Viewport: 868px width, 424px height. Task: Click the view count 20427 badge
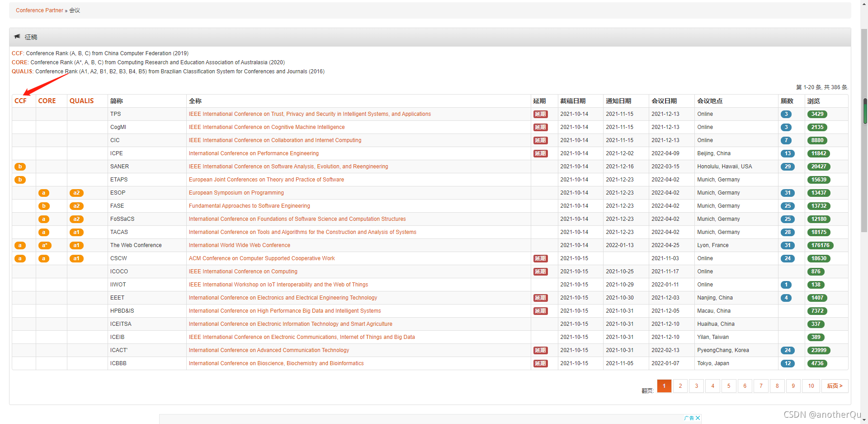(819, 167)
